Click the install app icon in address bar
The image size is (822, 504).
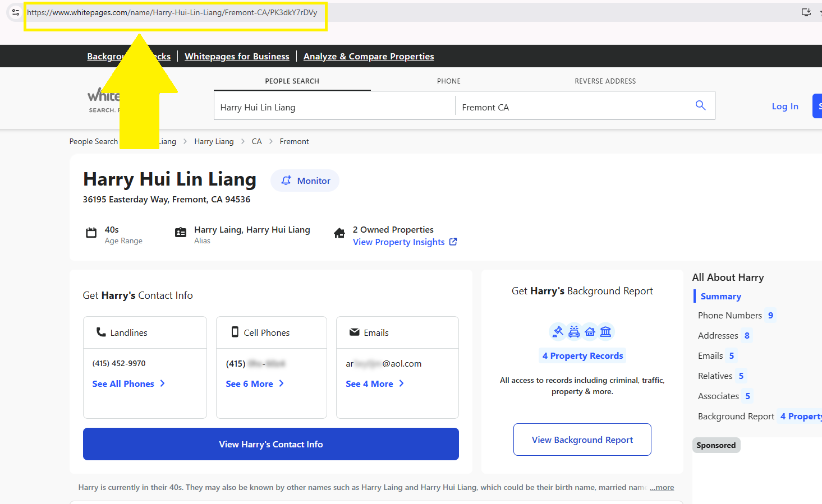806,12
